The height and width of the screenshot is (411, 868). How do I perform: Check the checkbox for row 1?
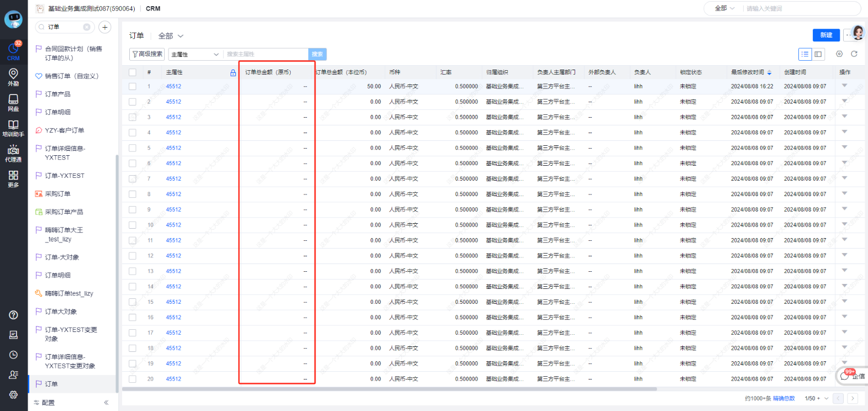[x=133, y=87]
